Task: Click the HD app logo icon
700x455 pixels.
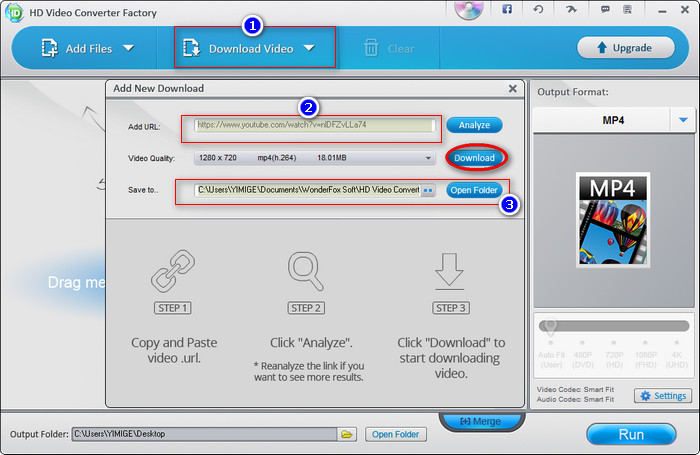Action: tap(14, 12)
